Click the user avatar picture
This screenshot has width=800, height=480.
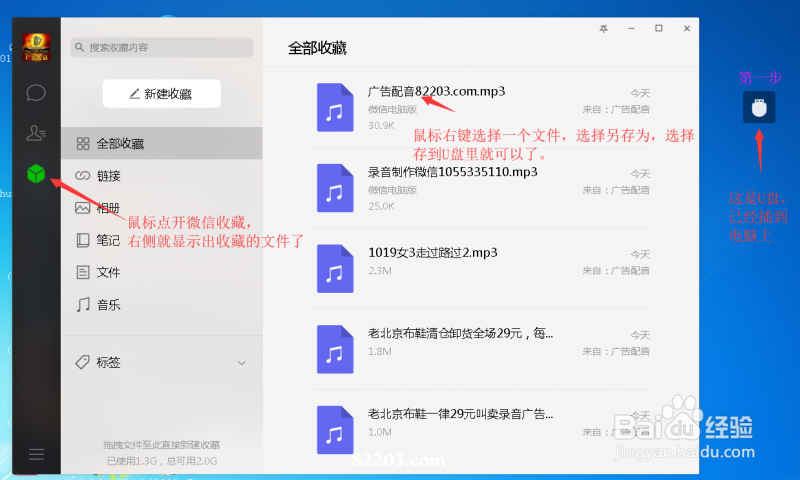[36, 47]
